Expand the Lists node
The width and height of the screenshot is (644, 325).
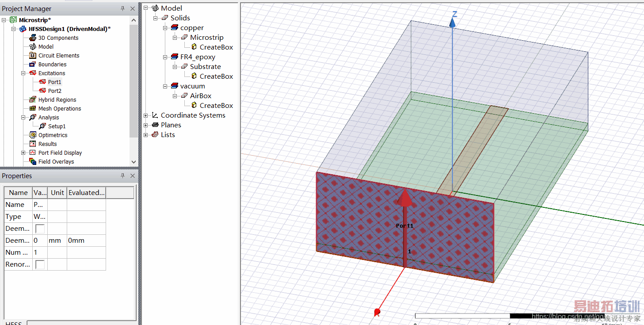coord(146,134)
